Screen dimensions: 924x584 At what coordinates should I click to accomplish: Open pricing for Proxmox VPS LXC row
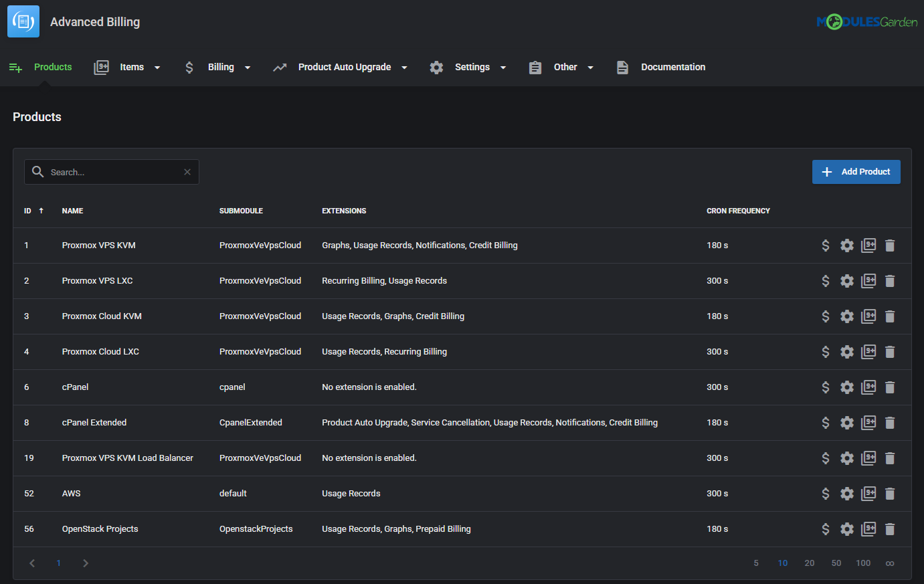point(826,281)
